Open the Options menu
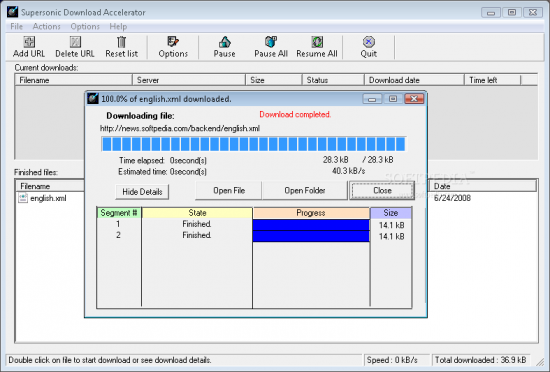The width and height of the screenshot is (550, 372). click(x=85, y=27)
